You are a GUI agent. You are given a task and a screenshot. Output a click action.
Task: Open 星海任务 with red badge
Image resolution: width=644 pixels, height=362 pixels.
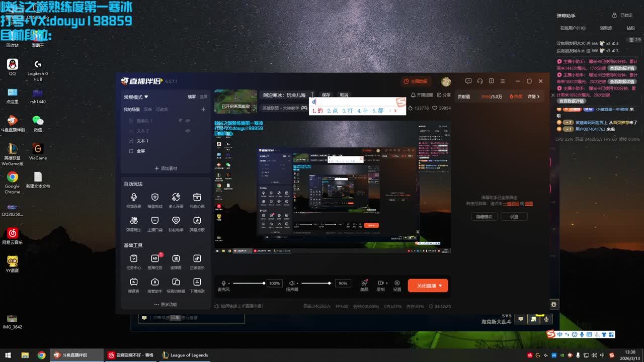pyautogui.click(x=155, y=261)
